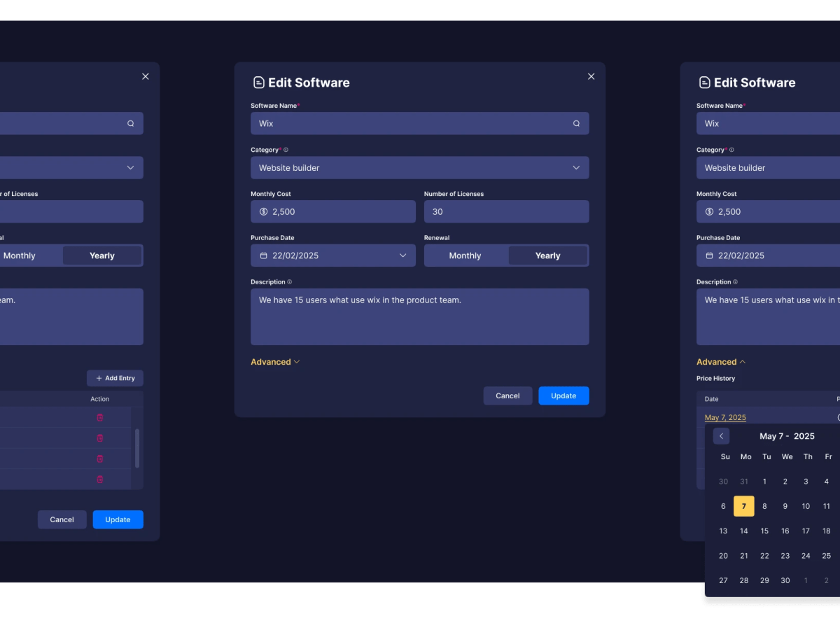Open right dialog Category dropdown Website builder
This screenshot has width=840, height=630.
coord(768,167)
